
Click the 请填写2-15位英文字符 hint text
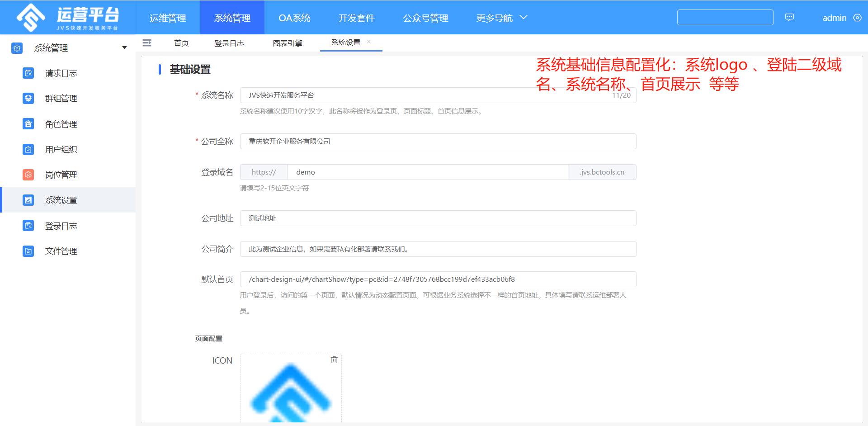coord(274,188)
